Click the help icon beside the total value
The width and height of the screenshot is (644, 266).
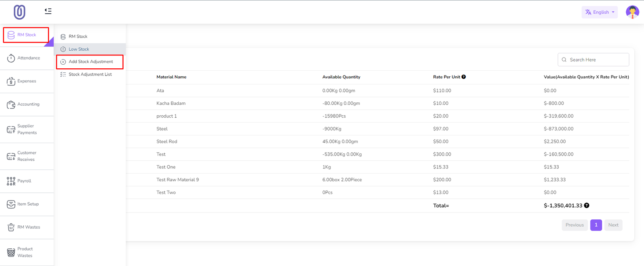[x=586, y=205]
